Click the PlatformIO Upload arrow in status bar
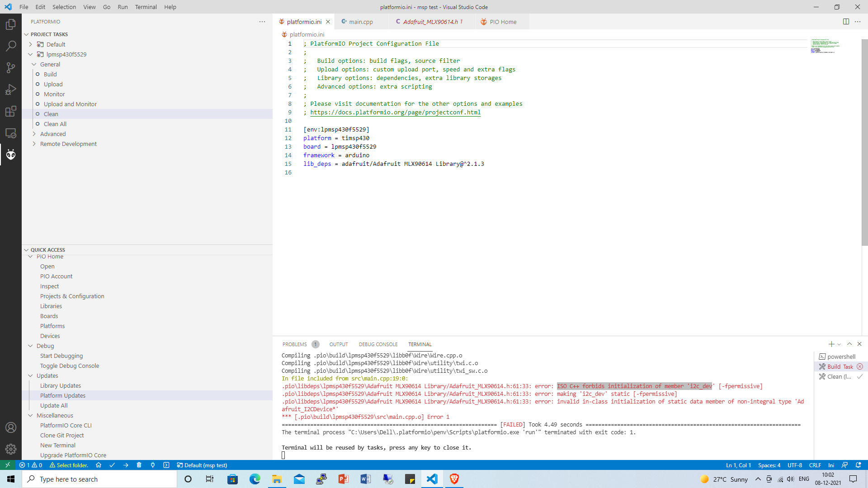 126,465
